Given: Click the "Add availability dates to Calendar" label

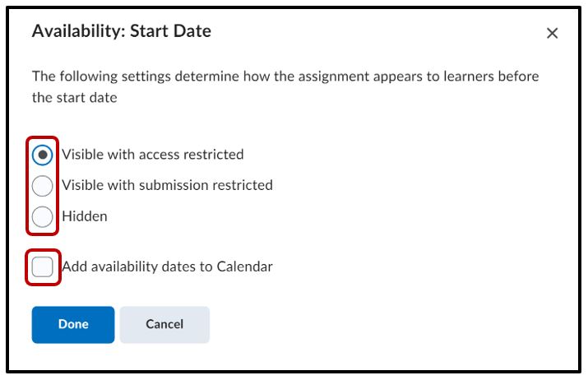Looking at the screenshot, I should coord(167,266).
